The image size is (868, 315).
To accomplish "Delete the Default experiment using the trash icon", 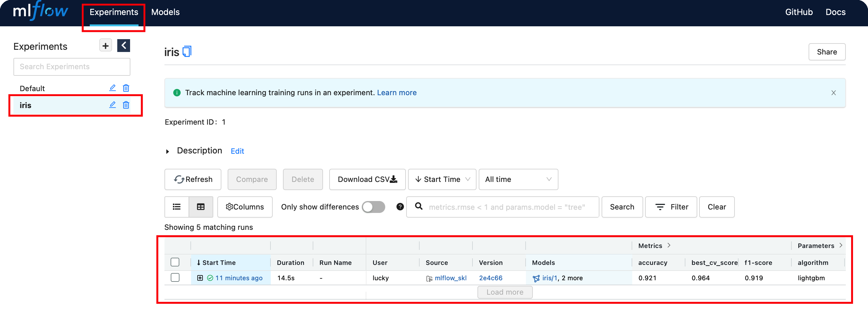I will click(126, 88).
